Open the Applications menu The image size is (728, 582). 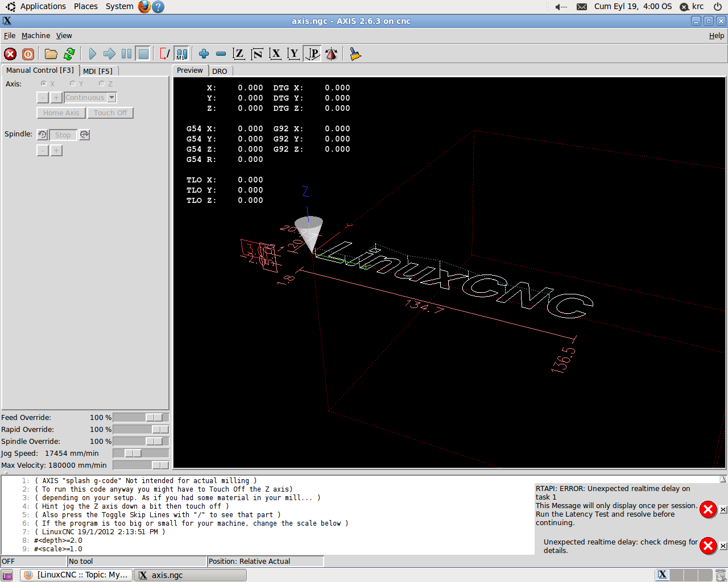coord(43,6)
